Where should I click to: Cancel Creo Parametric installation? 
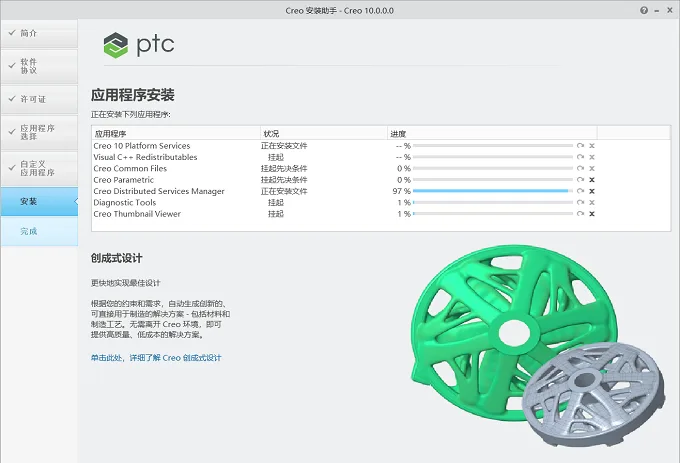click(x=592, y=179)
